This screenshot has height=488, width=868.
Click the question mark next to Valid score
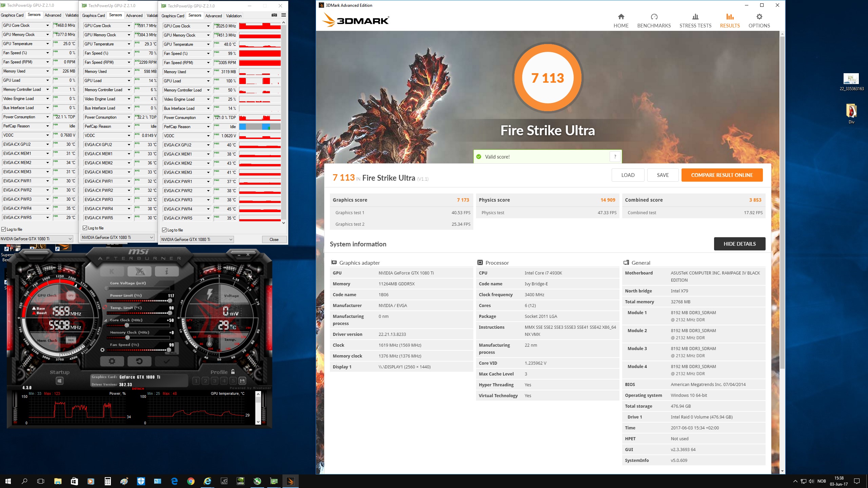point(615,157)
